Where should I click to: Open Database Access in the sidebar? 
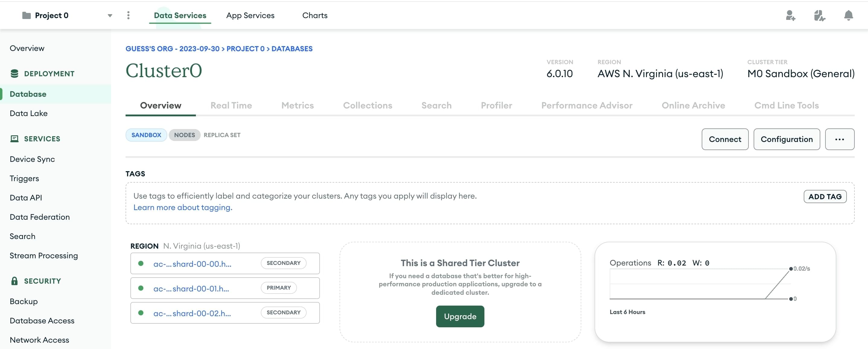pyautogui.click(x=42, y=321)
